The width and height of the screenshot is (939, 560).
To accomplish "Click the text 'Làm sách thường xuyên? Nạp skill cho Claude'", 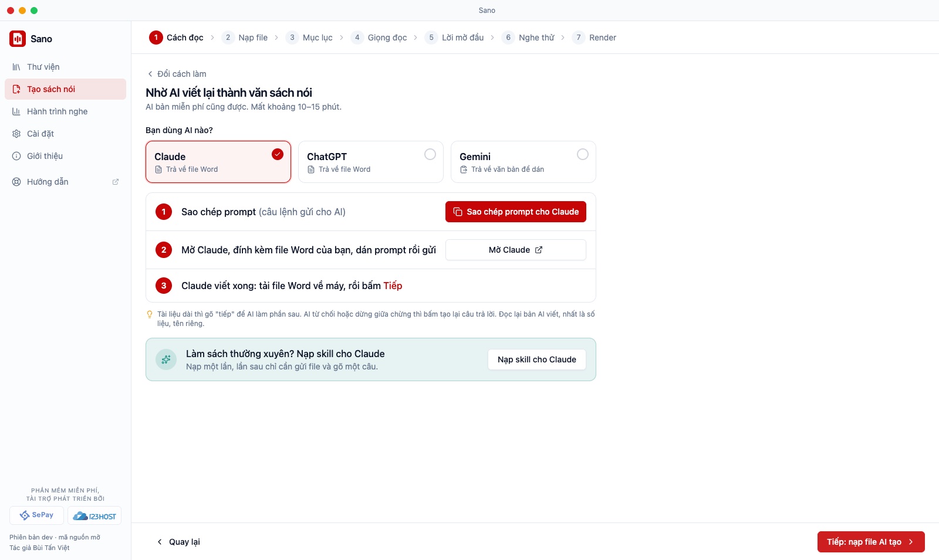I will point(285,354).
